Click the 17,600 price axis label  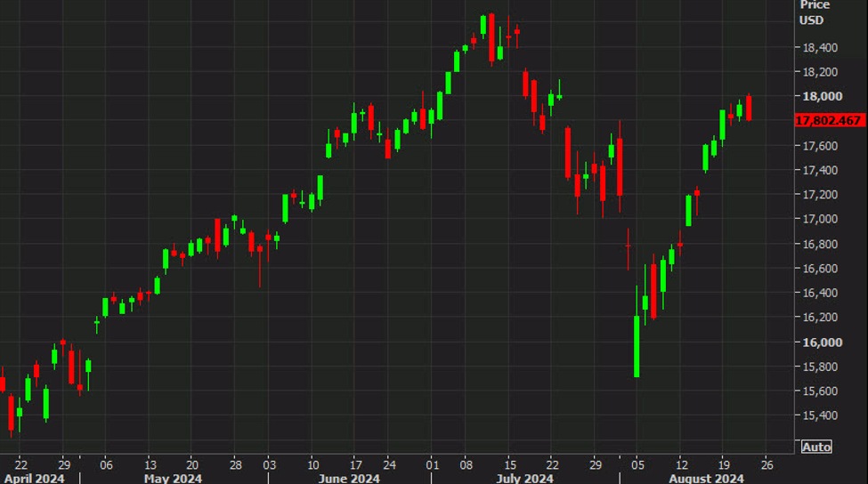click(x=820, y=146)
